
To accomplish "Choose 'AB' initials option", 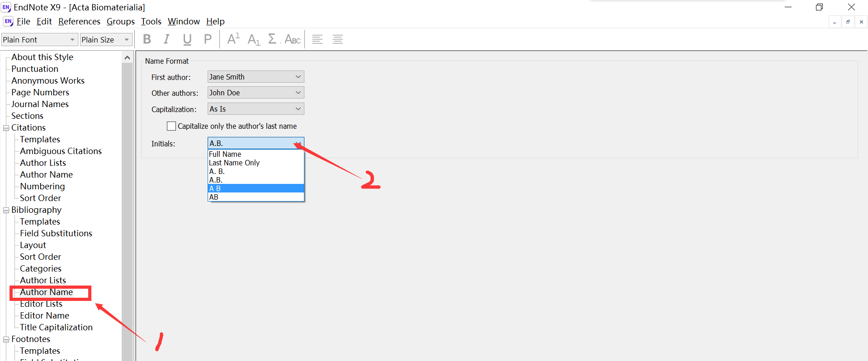I will (256, 197).
